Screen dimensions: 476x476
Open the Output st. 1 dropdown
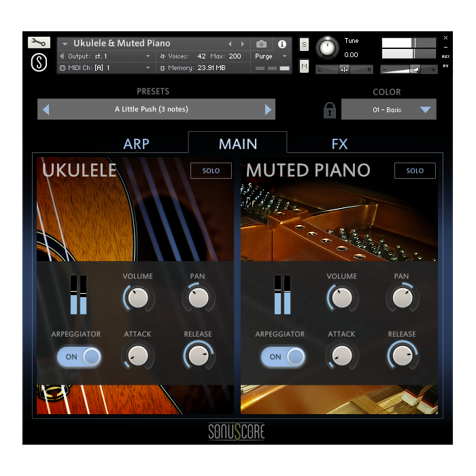point(105,56)
